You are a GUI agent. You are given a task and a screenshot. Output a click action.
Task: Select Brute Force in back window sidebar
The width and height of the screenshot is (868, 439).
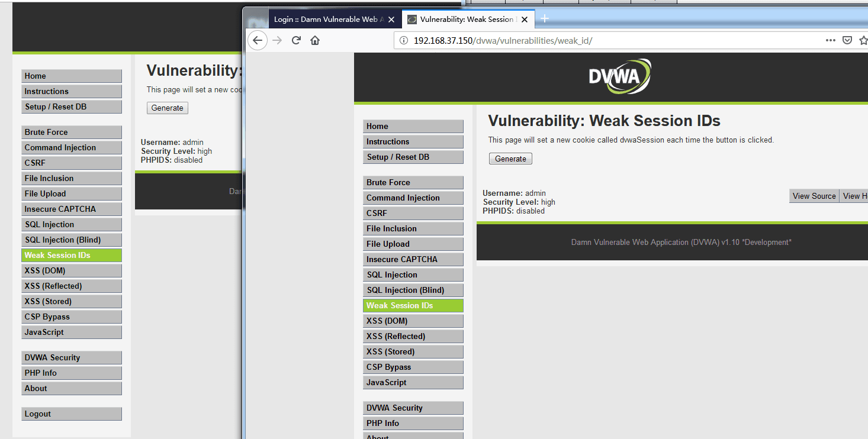coord(72,132)
